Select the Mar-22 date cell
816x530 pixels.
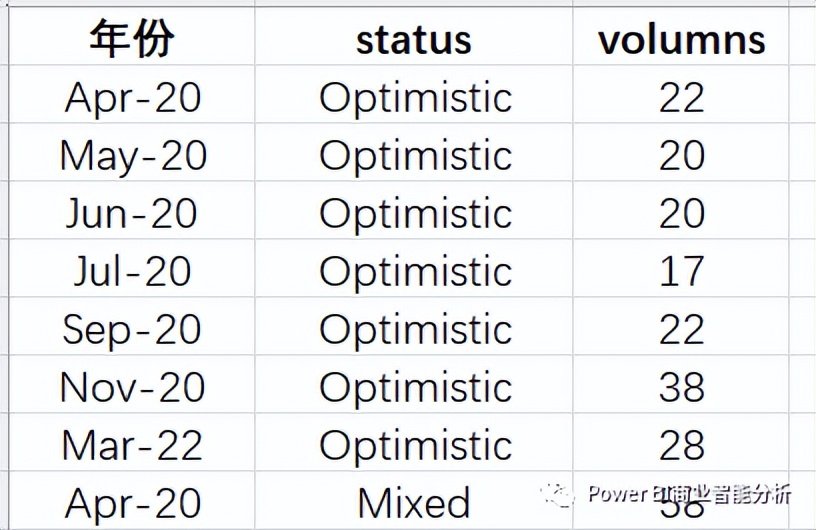[132, 443]
